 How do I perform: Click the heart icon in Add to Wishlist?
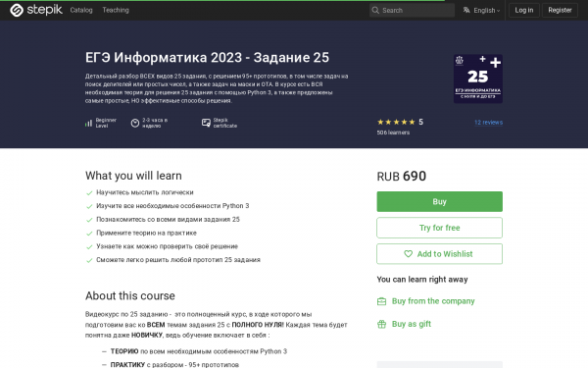click(408, 254)
